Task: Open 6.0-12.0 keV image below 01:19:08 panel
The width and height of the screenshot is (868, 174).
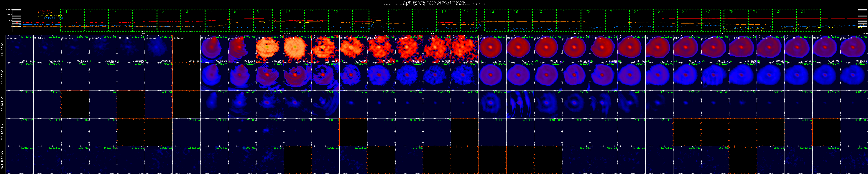Action: point(798,76)
